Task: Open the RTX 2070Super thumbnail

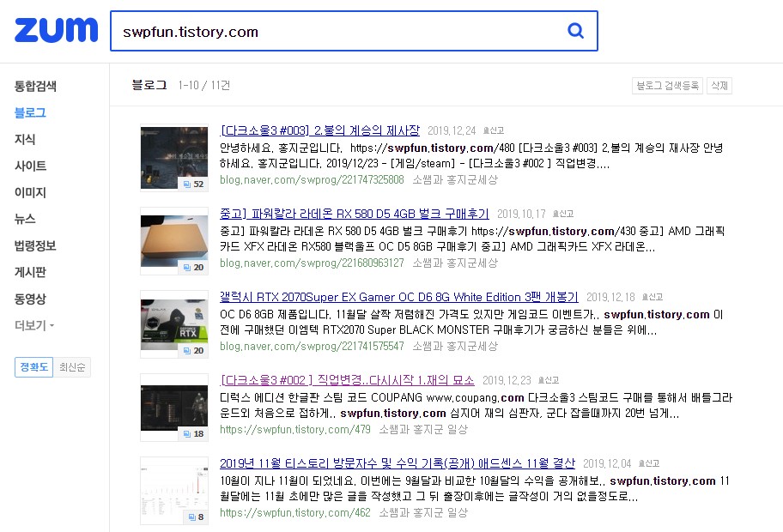Action: [x=174, y=324]
